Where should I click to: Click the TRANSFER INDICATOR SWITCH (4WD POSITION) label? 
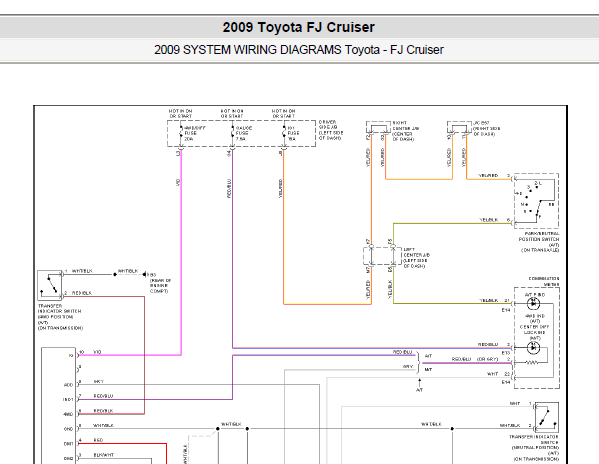[60, 317]
